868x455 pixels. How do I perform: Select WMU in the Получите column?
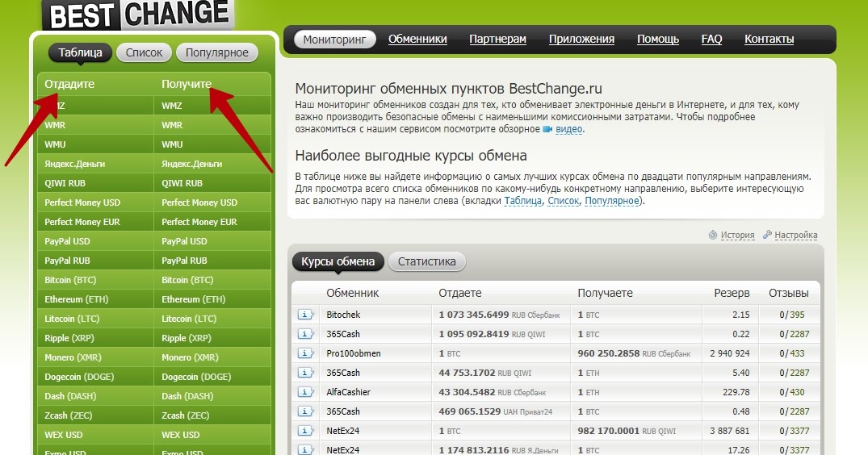(212, 144)
